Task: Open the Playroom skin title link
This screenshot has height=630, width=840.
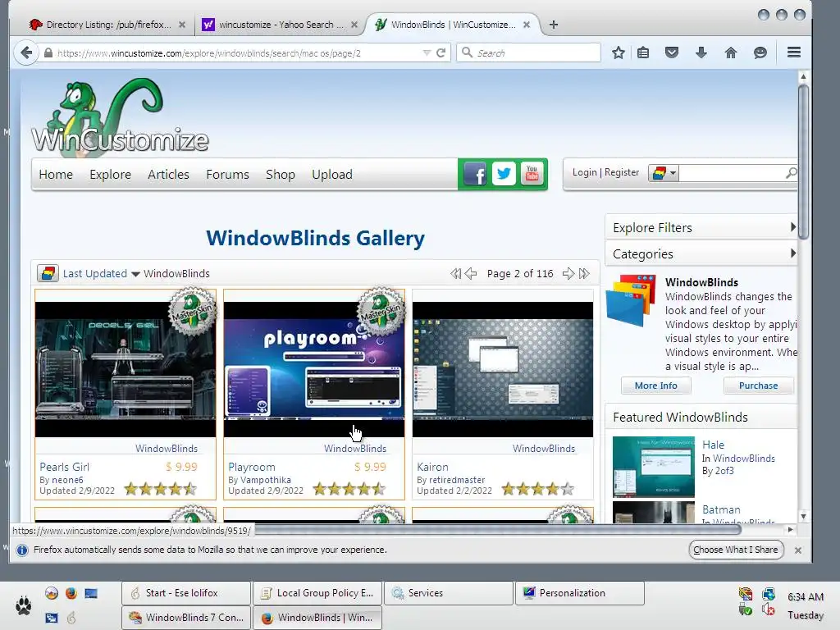Action: coord(252,467)
